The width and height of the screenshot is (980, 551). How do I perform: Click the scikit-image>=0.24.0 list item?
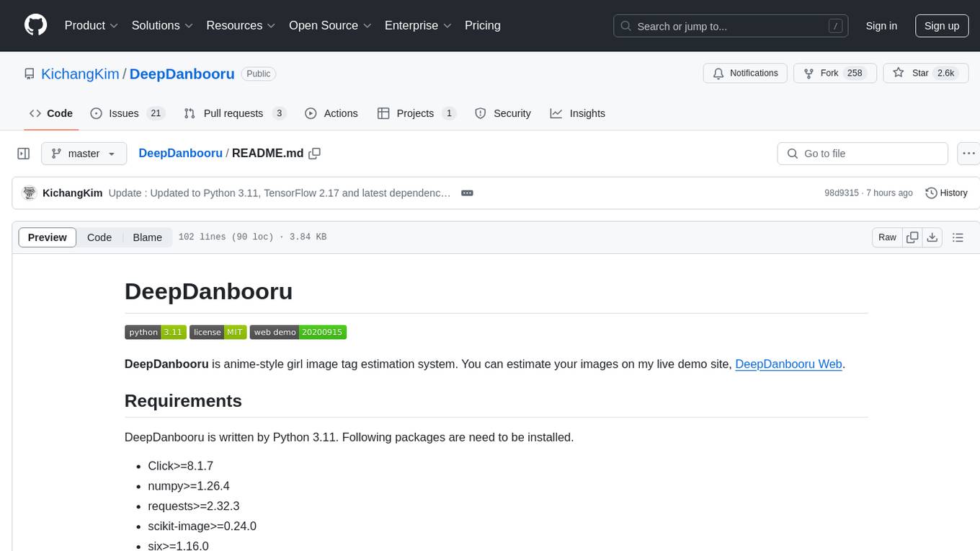pyautogui.click(x=202, y=526)
